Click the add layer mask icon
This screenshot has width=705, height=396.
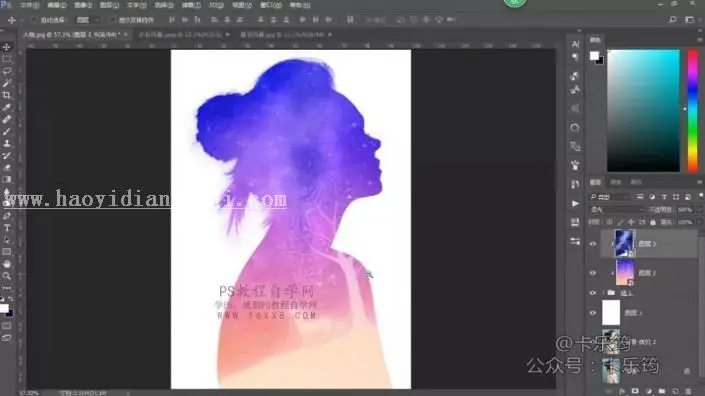[x=635, y=392]
